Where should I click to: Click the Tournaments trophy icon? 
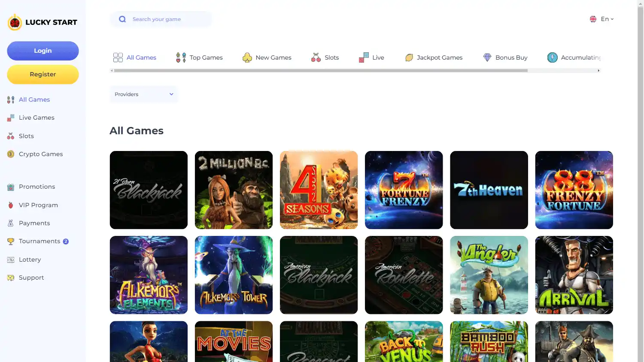(x=11, y=241)
